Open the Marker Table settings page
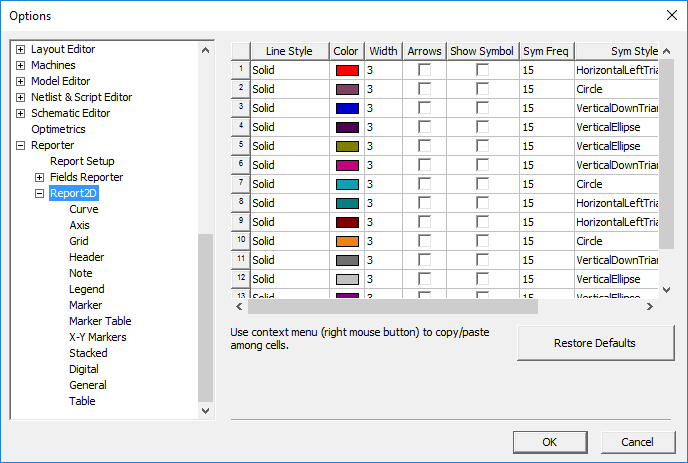The width and height of the screenshot is (688, 463). 100,321
